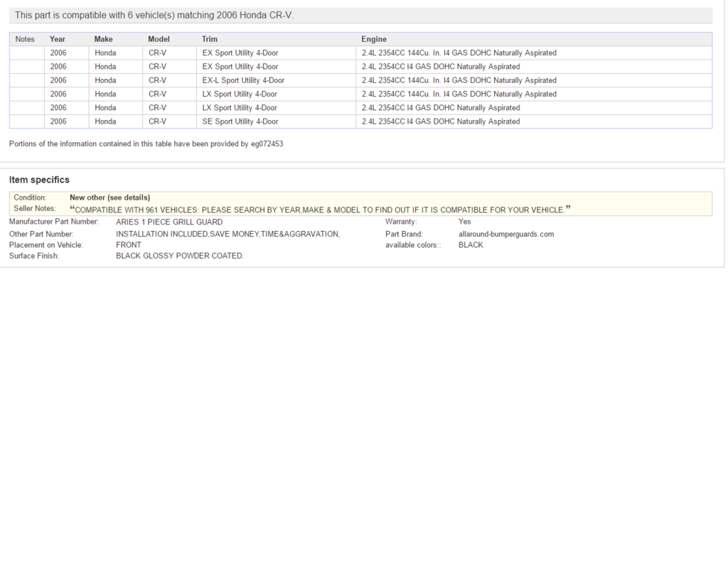
Task: Select 'SE Sport Utility 4-Door' trim cell
Action: click(x=276, y=121)
